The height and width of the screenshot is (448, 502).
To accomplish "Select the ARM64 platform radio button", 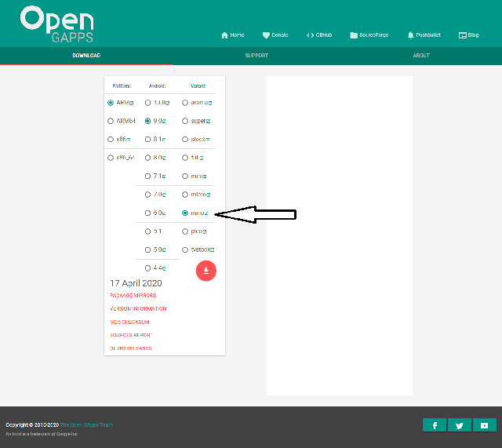I will click(111, 121).
